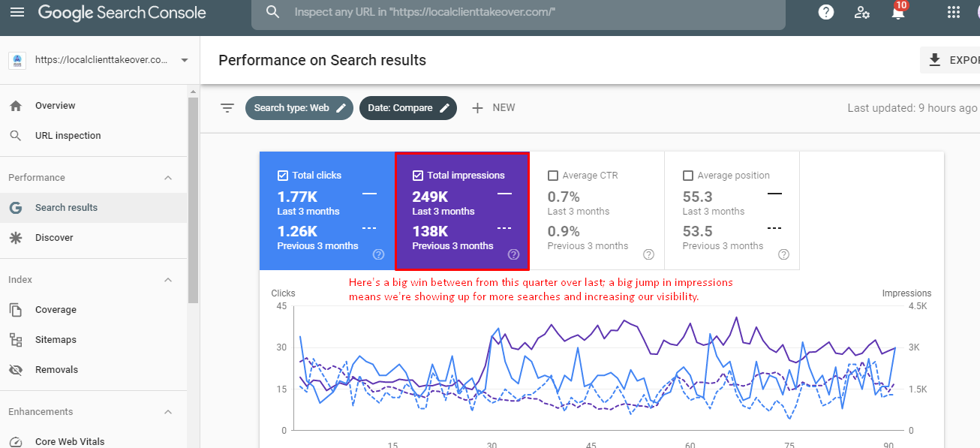Click the Discover asterisk icon

16,238
